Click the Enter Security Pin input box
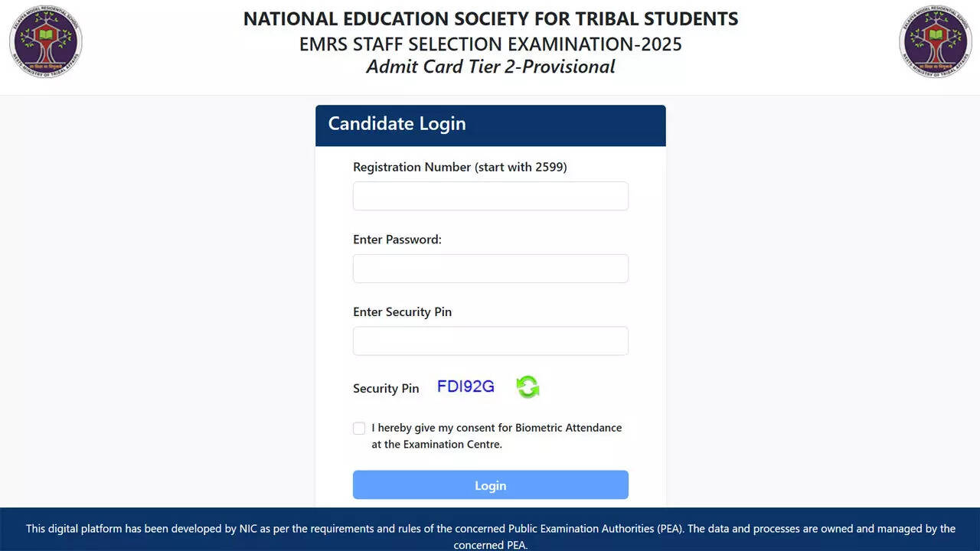The height and width of the screenshot is (551, 980). click(490, 341)
